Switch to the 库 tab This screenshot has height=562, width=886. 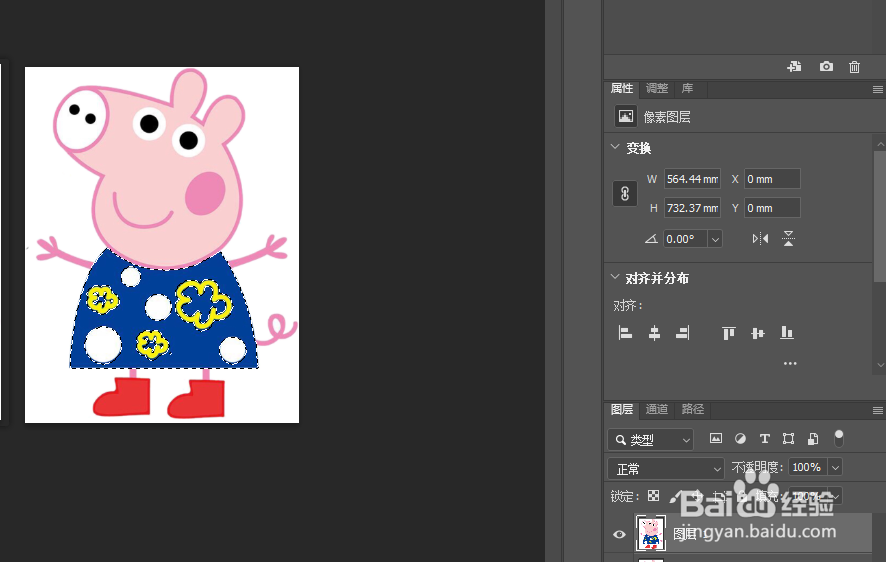pyautogui.click(x=687, y=88)
